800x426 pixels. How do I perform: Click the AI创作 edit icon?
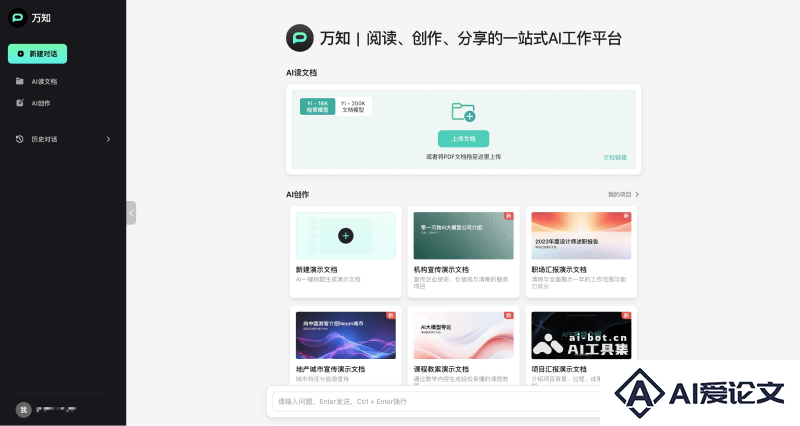click(x=19, y=103)
